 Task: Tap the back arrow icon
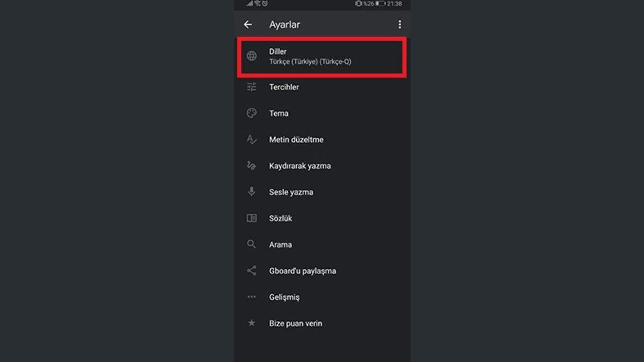(x=248, y=25)
